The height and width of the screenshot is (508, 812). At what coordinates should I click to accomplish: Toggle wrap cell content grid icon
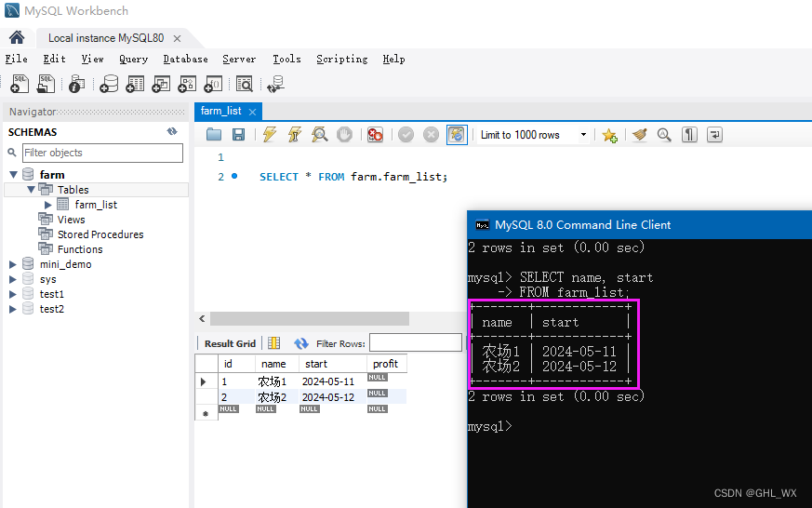pyautogui.click(x=274, y=342)
